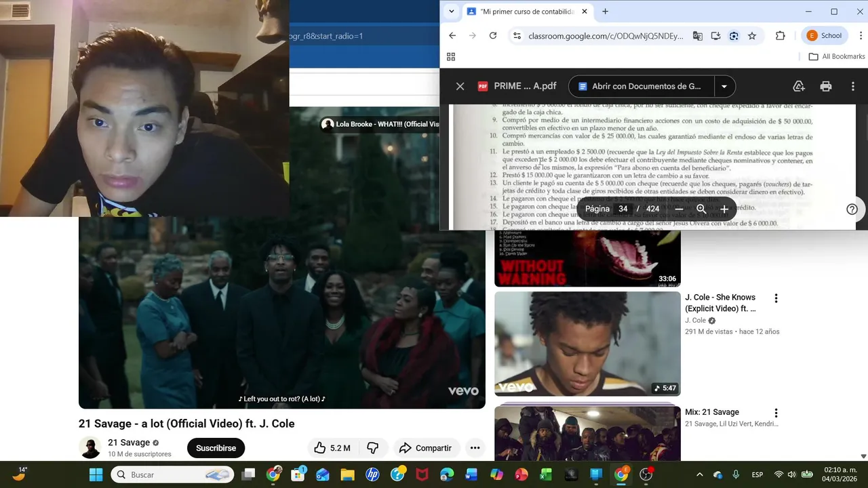868x488 pixels.
Task: Open the McAfee icon in the taskbar
Action: [422, 474]
